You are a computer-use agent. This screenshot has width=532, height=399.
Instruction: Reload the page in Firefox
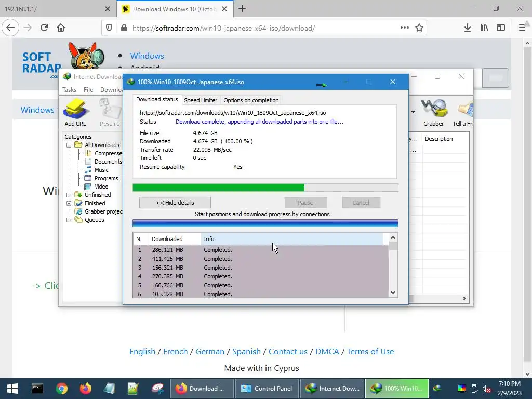[44, 28]
